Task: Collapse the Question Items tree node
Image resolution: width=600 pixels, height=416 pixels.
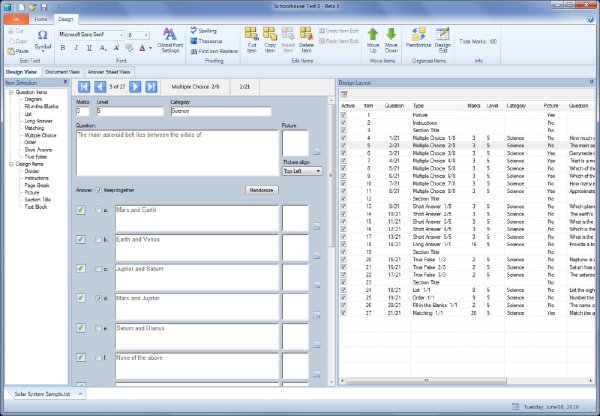Action: point(11,92)
